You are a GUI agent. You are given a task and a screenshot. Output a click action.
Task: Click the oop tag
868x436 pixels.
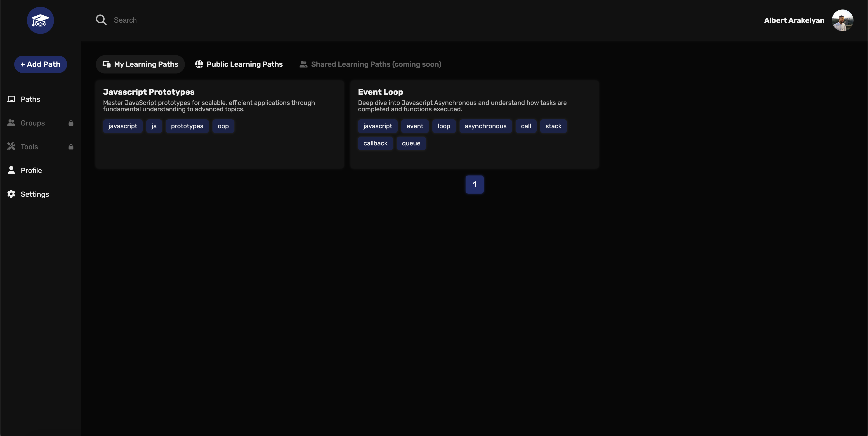223,126
